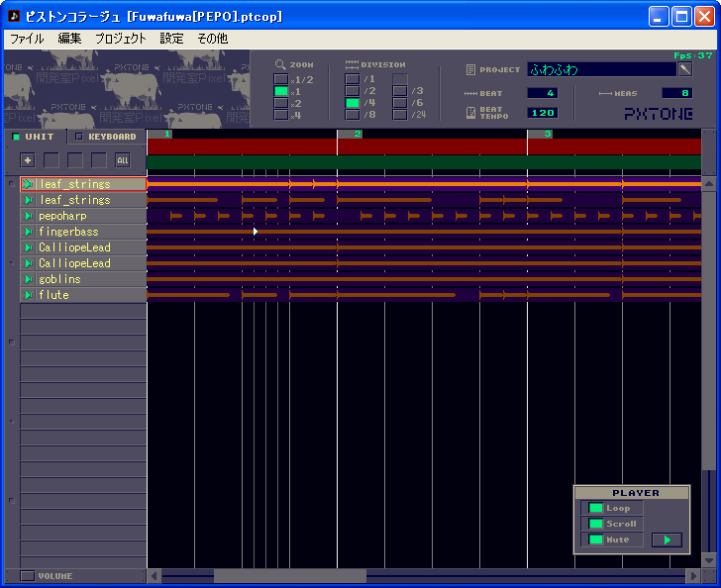
Task: Click horizontal scrollbar right arrow
Action: tap(693, 576)
